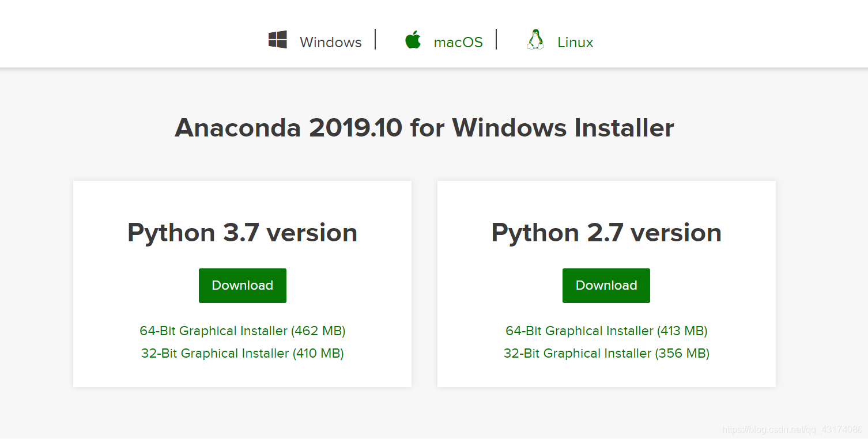Click the divider between Windows and macOS
This screenshot has width=868, height=440.
(x=376, y=39)
